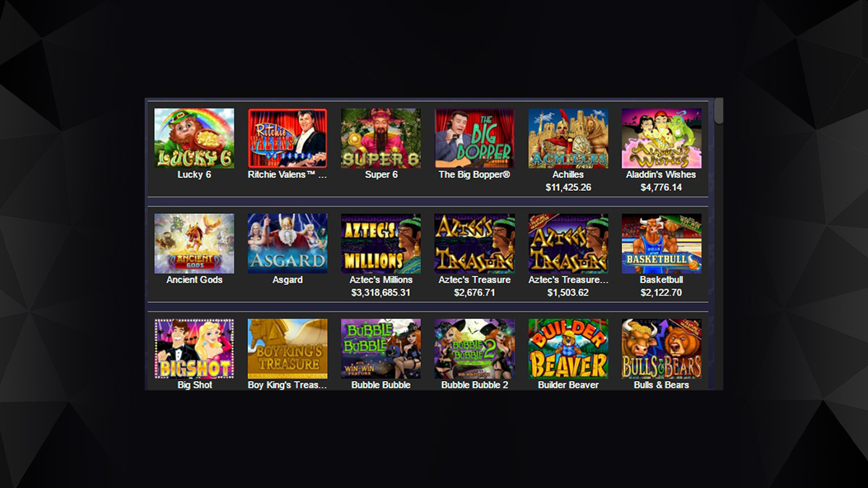Click the Basketbull game icon
The image size is (868, 488).
pyautogui.click(x=662, y=244)
